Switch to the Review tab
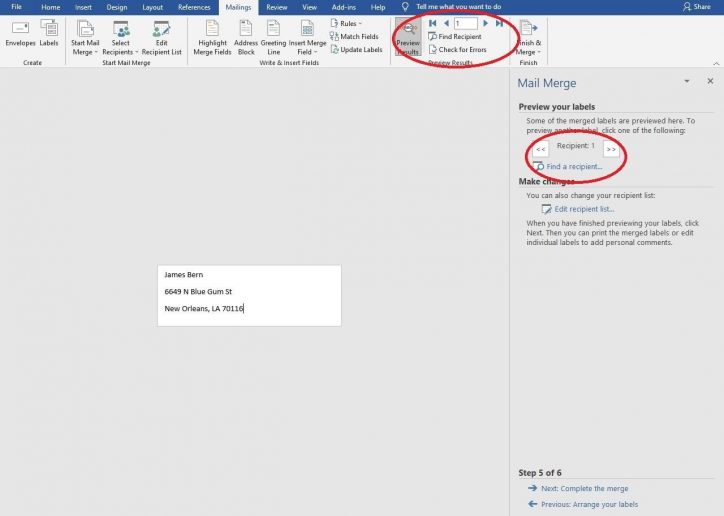This screenshot has height=516, width=724. 277,7
